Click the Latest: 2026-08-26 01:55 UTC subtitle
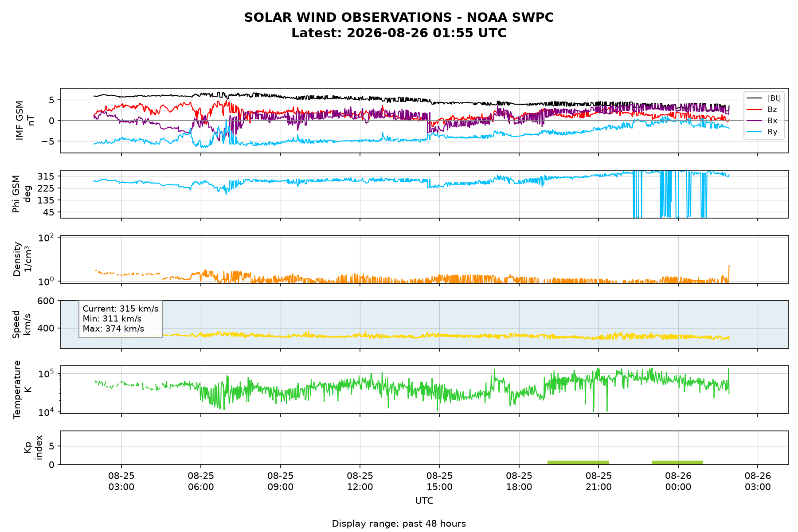This screenshot has height=532, width=798. point(399,33)
